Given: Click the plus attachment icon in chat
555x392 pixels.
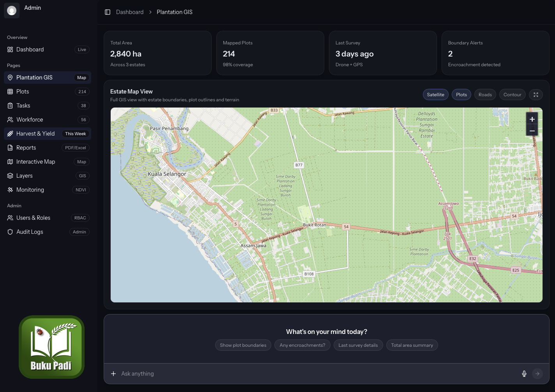Looking at the screenshot, I should 113,374.
